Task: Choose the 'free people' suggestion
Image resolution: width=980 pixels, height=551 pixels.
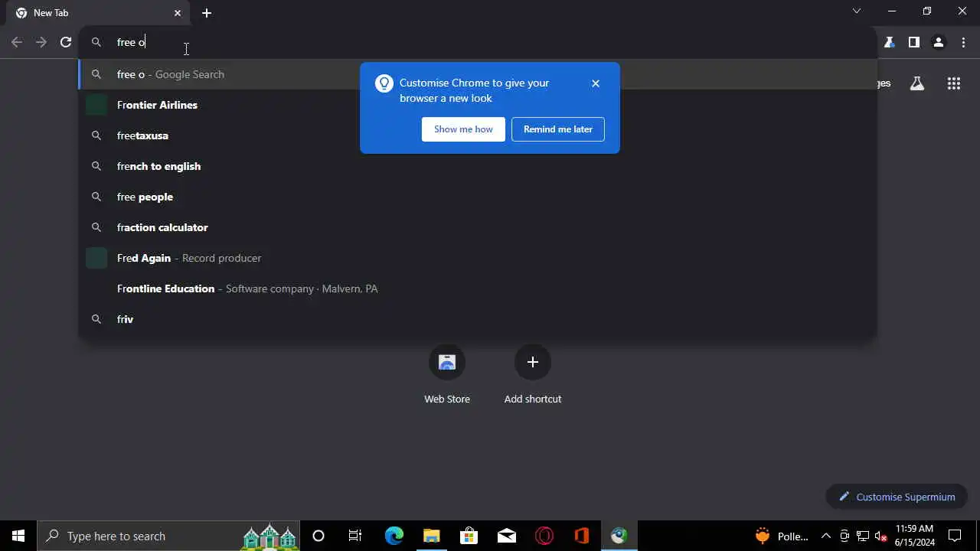Action: point(478,197)
